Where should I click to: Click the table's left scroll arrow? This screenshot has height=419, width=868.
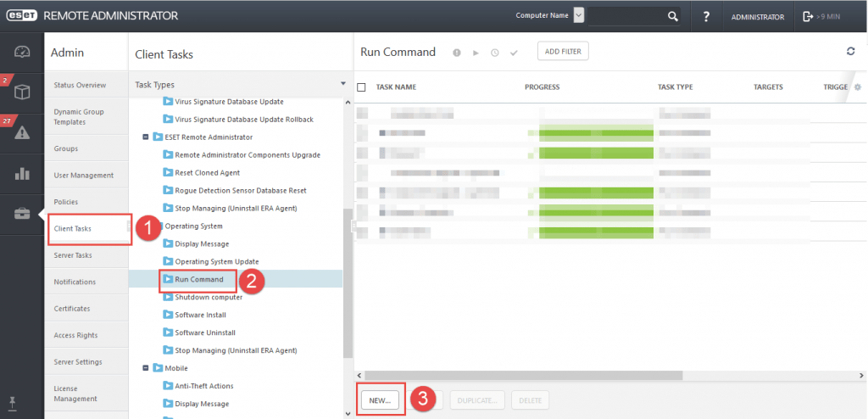(359, 375)
